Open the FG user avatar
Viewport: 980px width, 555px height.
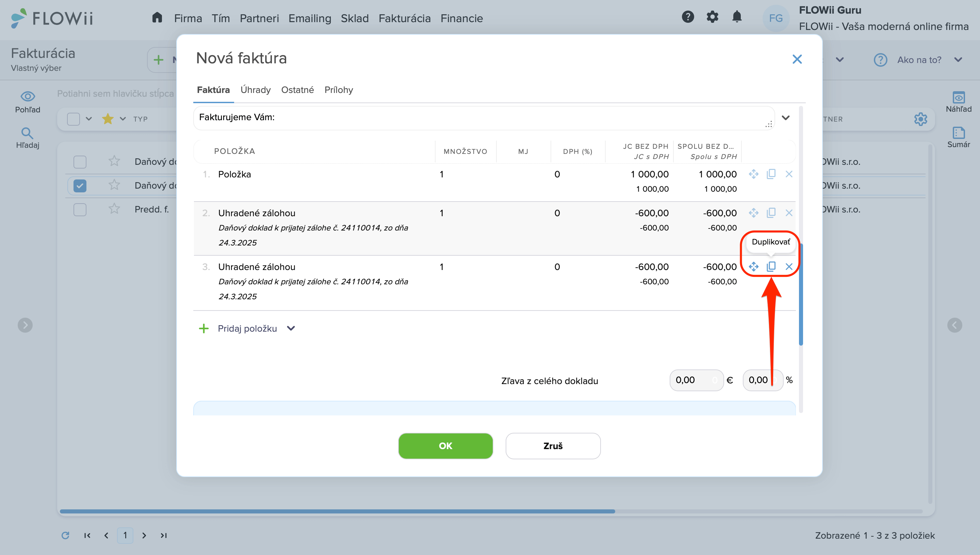(775, 18)
